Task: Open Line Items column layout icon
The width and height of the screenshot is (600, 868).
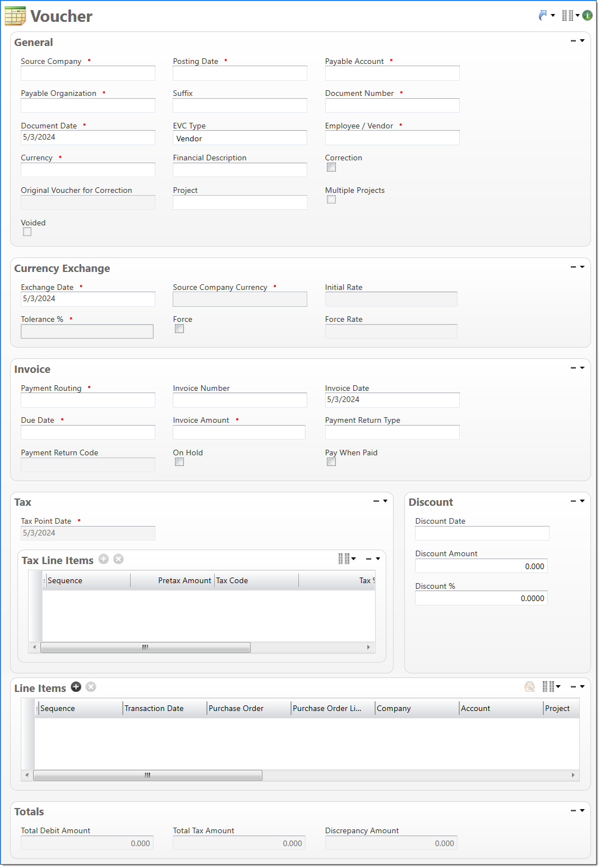Action: click(x=548, y=686)
